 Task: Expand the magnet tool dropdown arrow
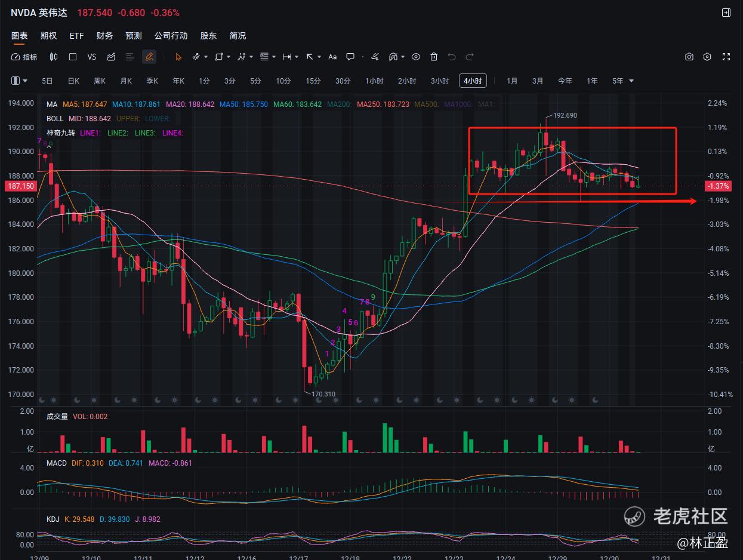click(x=403, y=57)
